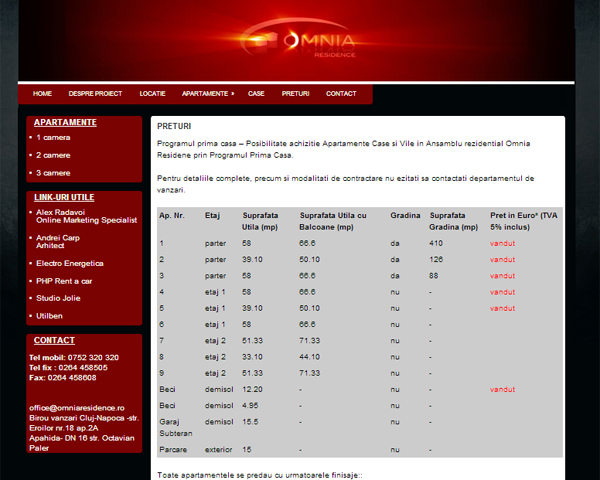Open PHP Rent a car link
Image resolution: width=600 pixels, height=480 pixels.
pyautogui.click(x=63, y=281)
